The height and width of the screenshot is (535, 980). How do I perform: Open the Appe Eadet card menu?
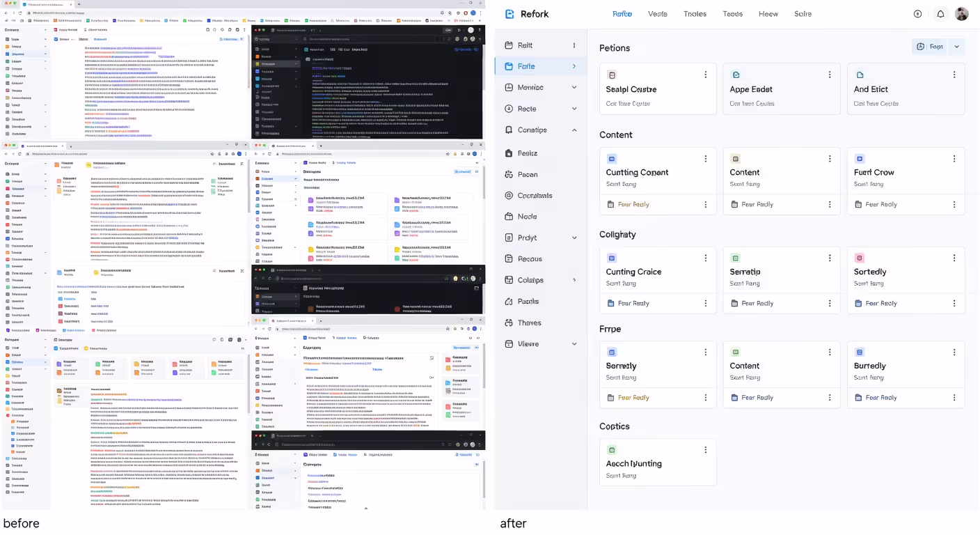click(830, 75)
